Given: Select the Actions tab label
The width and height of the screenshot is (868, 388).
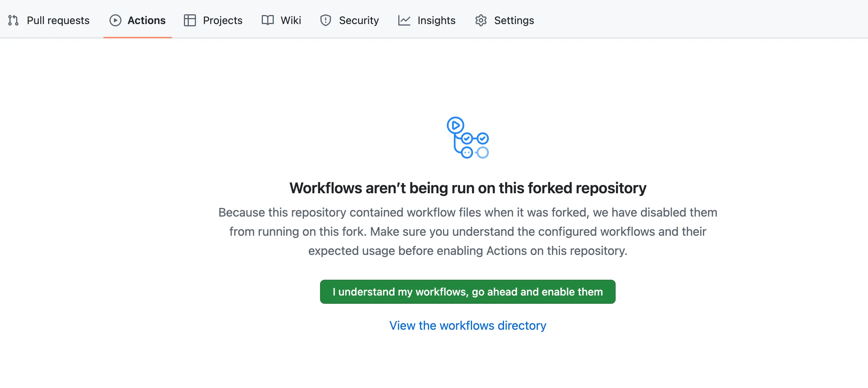Looking at the screenshot, I should tap(146, 20).
